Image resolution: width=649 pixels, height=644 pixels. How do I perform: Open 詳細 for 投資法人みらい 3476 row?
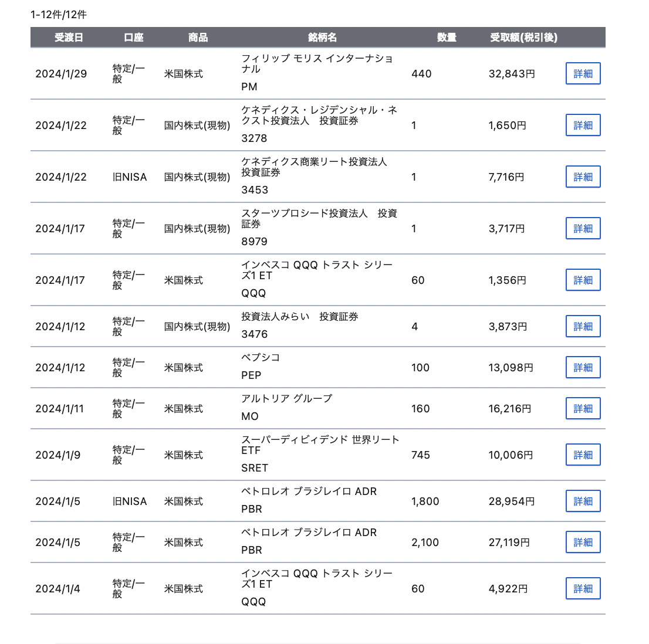(x=583, y=326)
